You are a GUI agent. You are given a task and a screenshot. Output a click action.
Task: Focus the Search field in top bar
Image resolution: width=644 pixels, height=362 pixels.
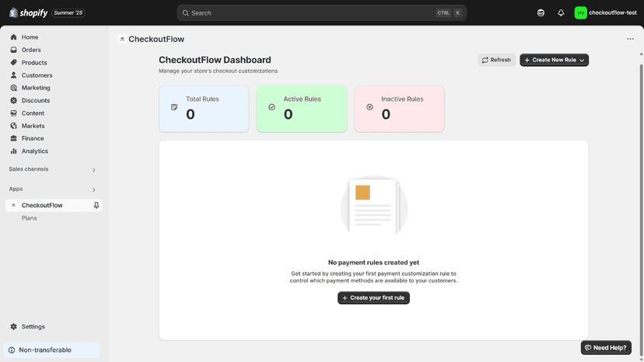coord(321,12)
